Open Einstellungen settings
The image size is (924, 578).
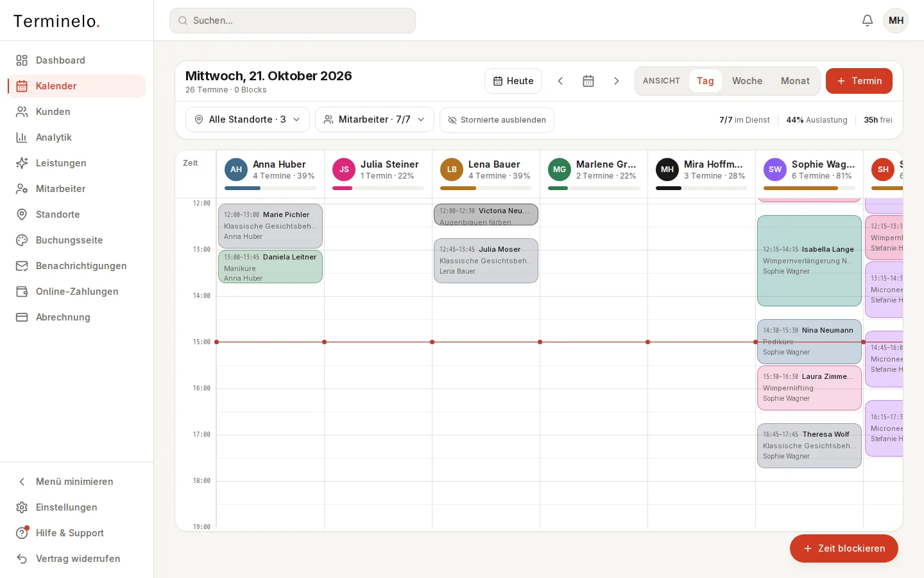pyautogui.click(x=77, y=507)
